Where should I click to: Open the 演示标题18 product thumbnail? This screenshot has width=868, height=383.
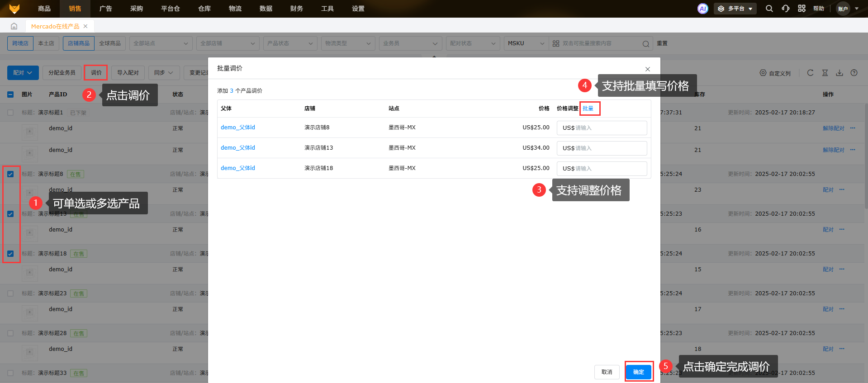pos(29,273)
